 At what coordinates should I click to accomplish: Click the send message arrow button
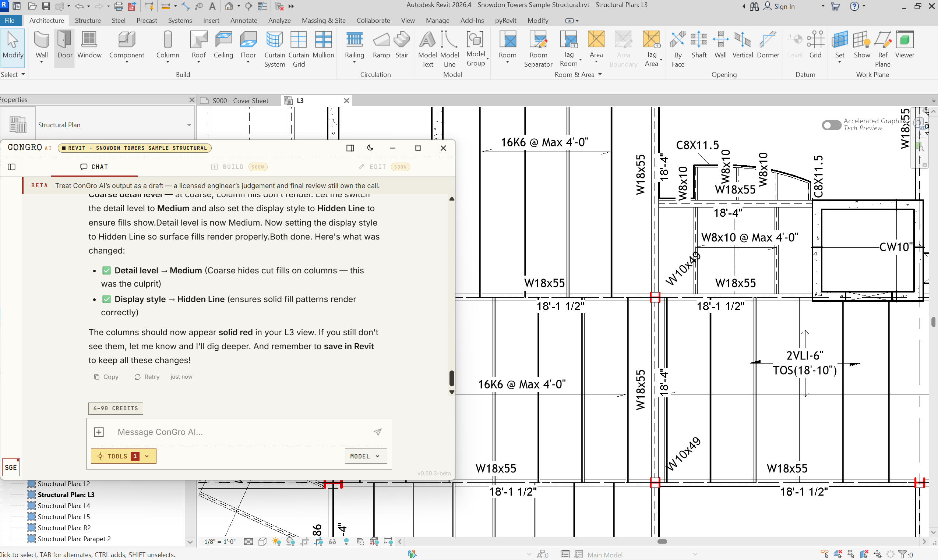click(x=377, y=432)
